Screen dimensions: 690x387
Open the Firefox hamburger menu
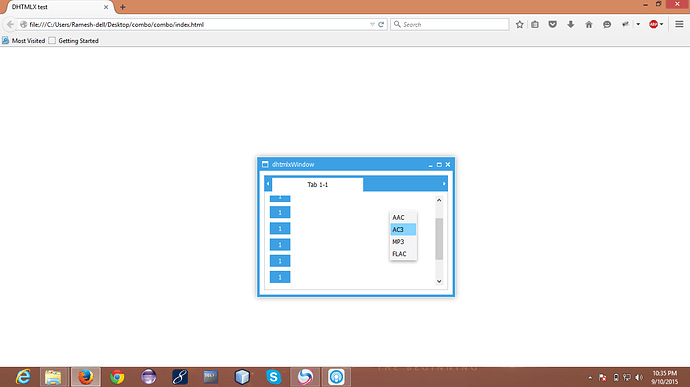[679, 25]
